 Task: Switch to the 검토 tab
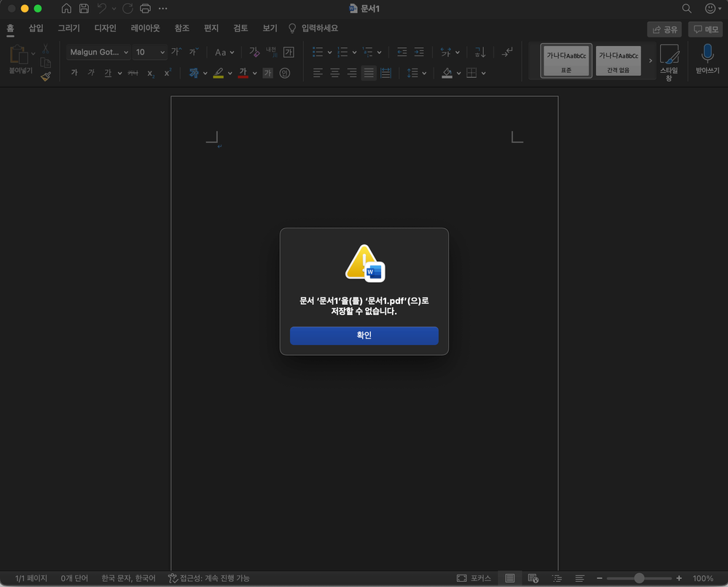pos(240,28)
